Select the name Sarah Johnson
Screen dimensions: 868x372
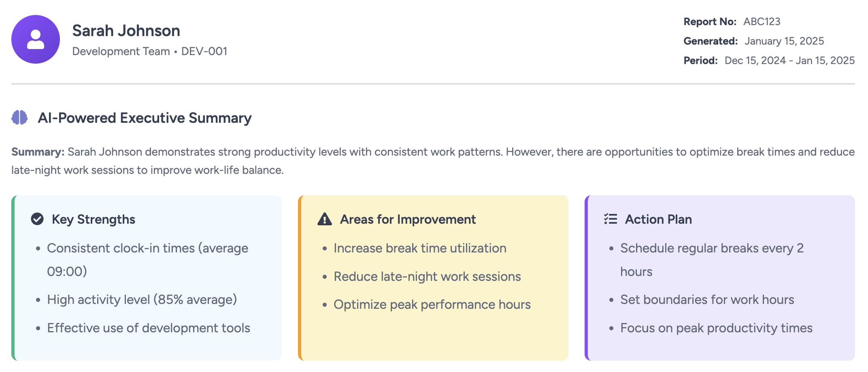coord(126,30)
